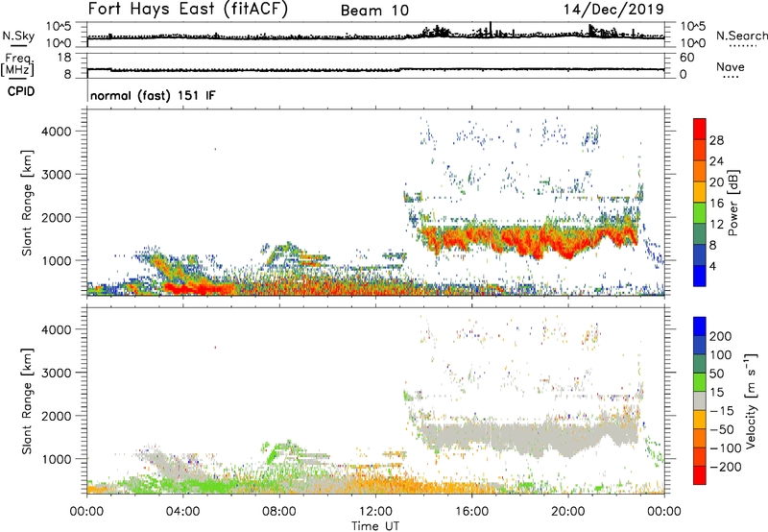Click 'Slant Range [km]' label of power panel

pos(27,203)
